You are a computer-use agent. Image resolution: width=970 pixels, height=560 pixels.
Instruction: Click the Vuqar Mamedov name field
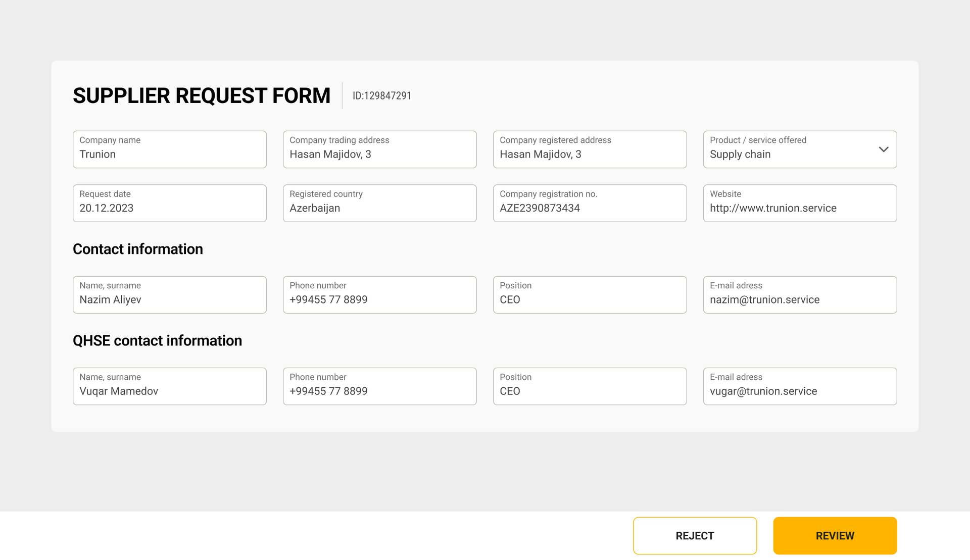169,386
